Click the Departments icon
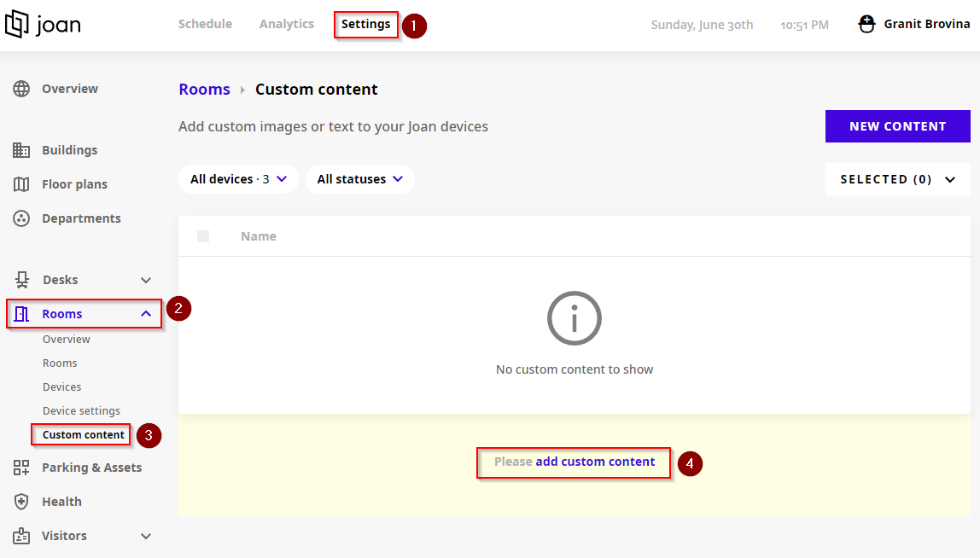 (21, 218)
